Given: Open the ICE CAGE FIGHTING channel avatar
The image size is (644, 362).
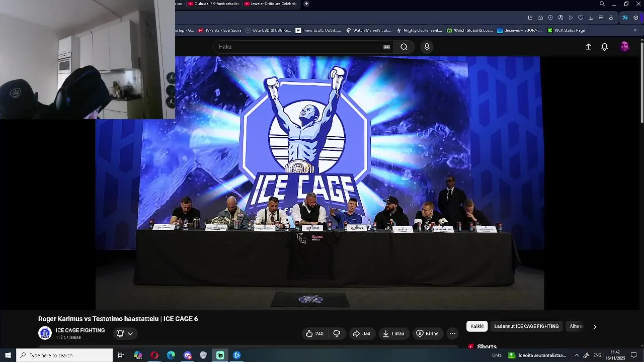Looking at the screenshot, I should [x=45, y=333].
